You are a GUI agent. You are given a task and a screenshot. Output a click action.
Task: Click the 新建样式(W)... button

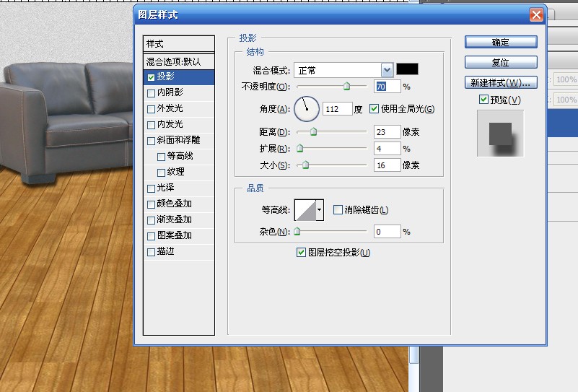(x=501, y=82)
